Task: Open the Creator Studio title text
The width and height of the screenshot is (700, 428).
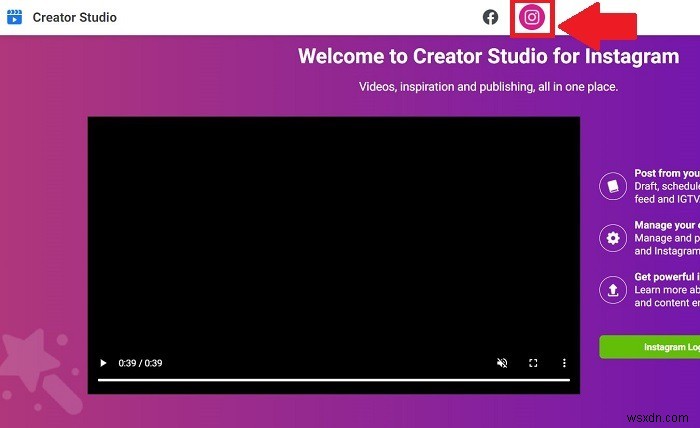Action: [75, 17]
